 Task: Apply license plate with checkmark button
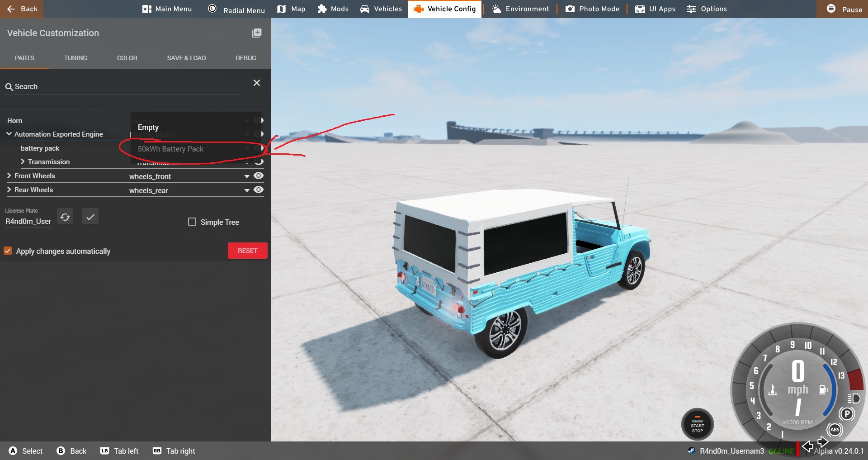pos(90,217)
